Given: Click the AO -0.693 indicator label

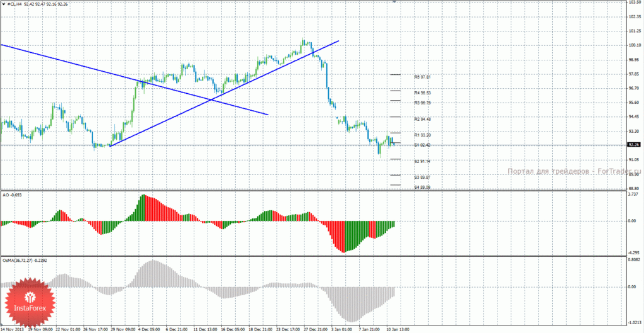Looking at the screenshot, I should point(12,195).
